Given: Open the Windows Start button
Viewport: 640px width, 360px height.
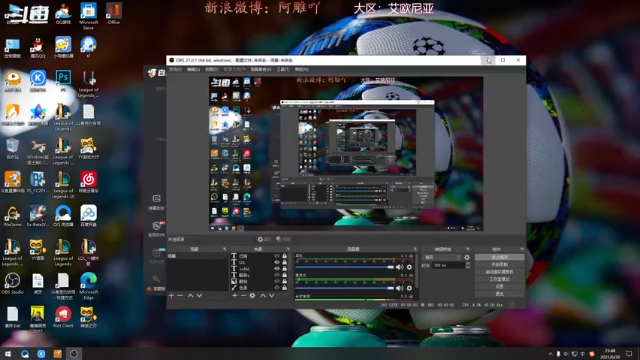Looking at the screenshot, I should (8, 353).
